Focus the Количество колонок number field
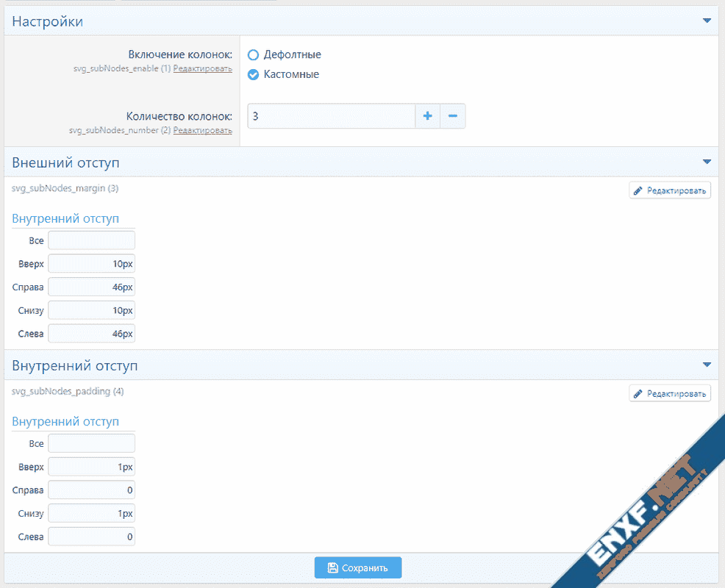 331,116
